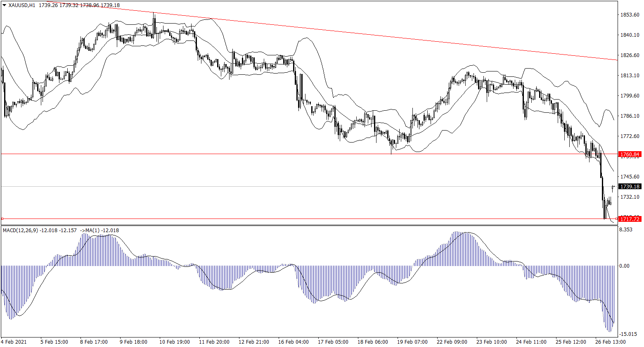Click the triangle arrow beside XAUUSD,H1
This screenshot has width=644, height=347.
click(4, 5)
